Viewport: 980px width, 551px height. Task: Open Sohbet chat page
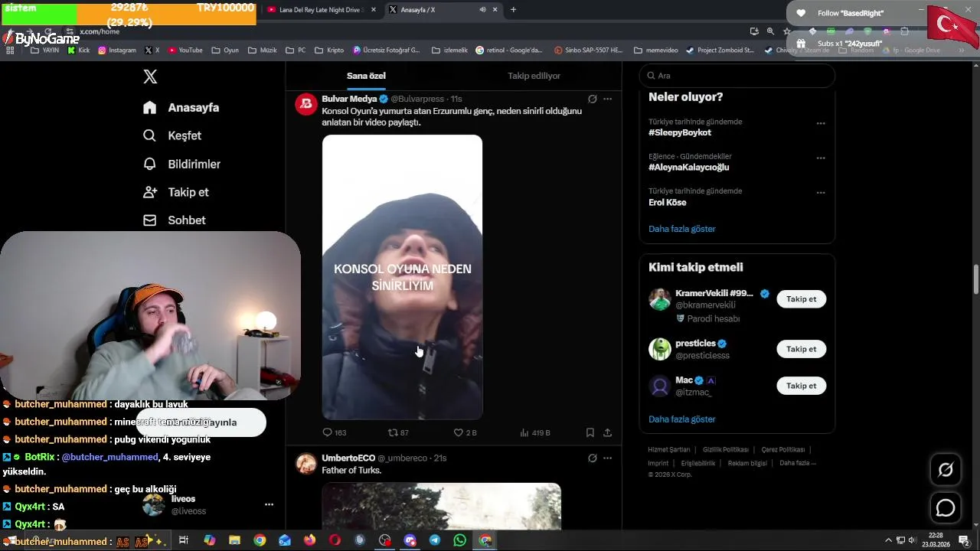click(x=175, y=220)
